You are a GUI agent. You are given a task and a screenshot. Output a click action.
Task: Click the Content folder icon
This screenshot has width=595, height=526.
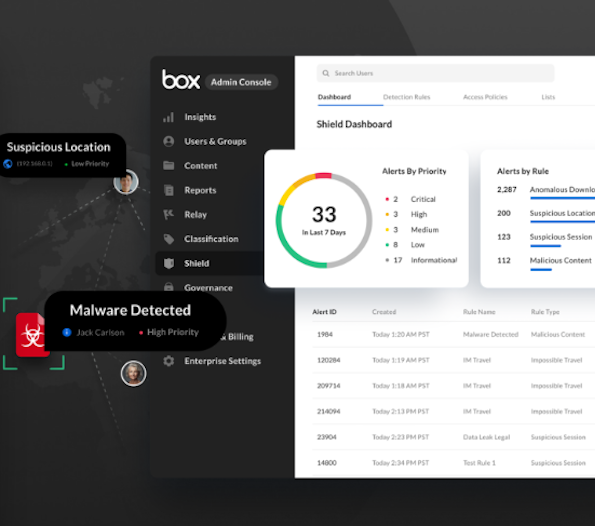[168, 166]
